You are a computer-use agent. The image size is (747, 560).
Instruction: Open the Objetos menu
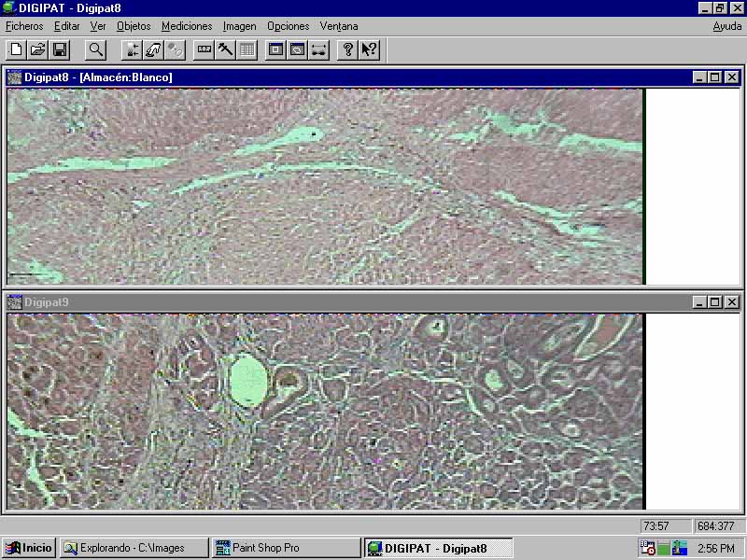point(134,26)
